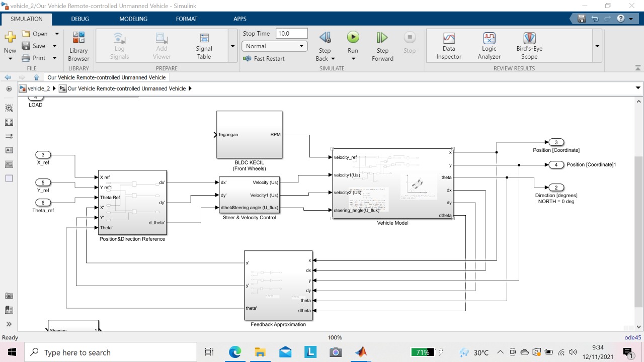644x362 pixels.
Task: Click the Zoom tool in left palette
Action: pos(9,108)
